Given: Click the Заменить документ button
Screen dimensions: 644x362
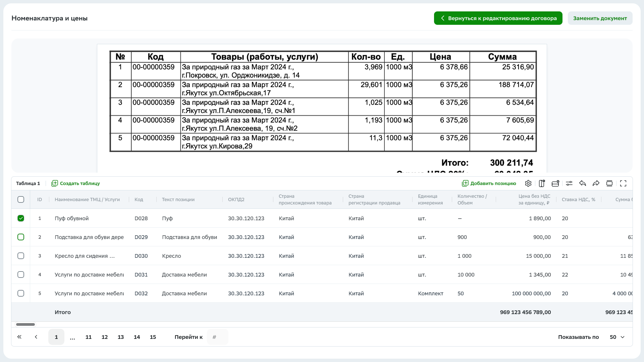Looking at the screenshot, I should coord(600,18).
